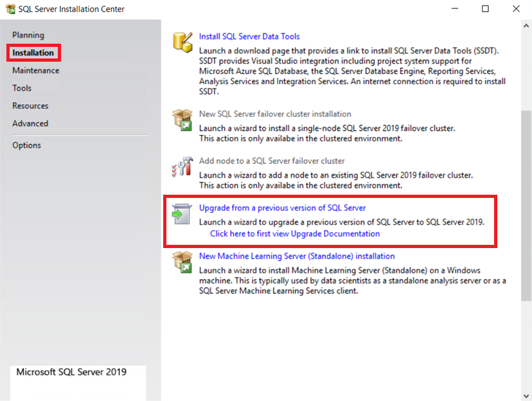Viewport: 532px width, 401px height.
Task: Click the vertical scrollbar thumb
Action: [526, 205]
